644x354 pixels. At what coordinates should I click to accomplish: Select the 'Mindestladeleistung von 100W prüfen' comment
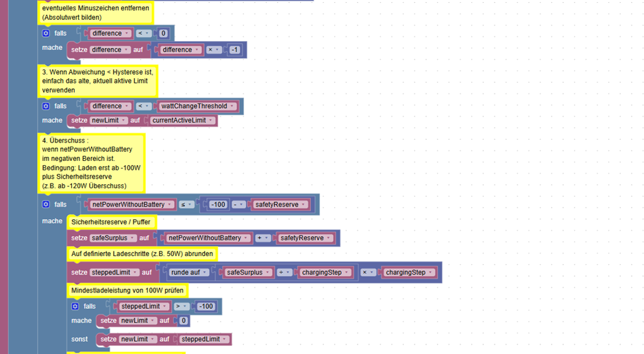(x=127, y=290)
